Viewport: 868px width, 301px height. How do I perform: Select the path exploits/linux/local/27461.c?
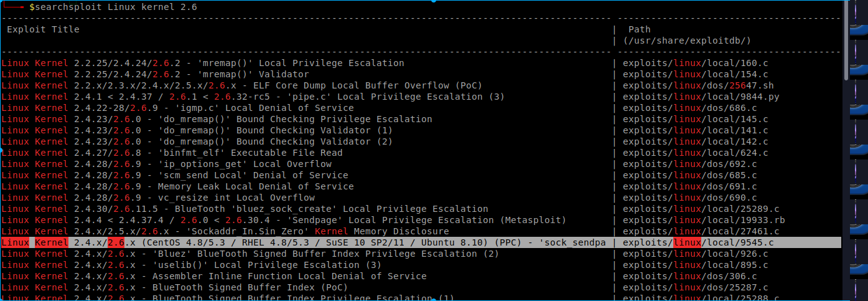tap(701, 231)
